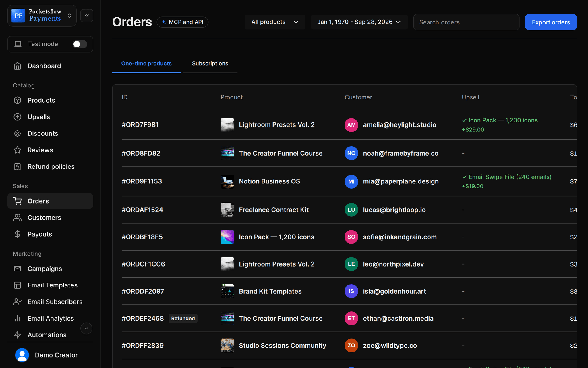The image size is (588, 368).
Task: Open the Payouts menu item
Action: [50, 234]
